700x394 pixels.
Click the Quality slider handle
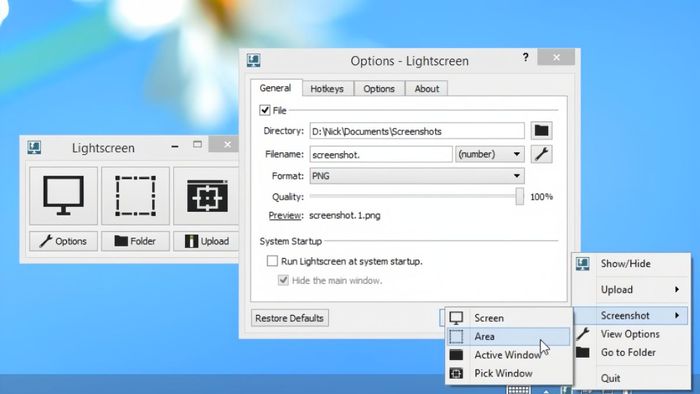coord(519,196)
